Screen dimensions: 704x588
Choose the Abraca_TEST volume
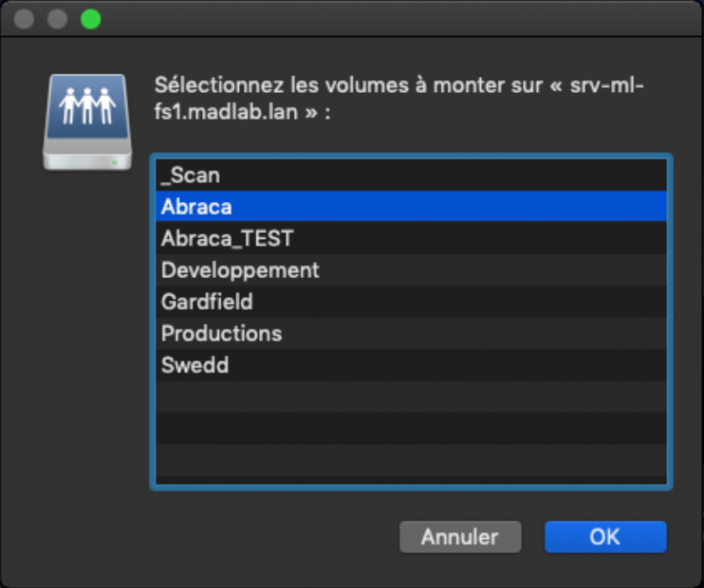click(x=411, y=239)
